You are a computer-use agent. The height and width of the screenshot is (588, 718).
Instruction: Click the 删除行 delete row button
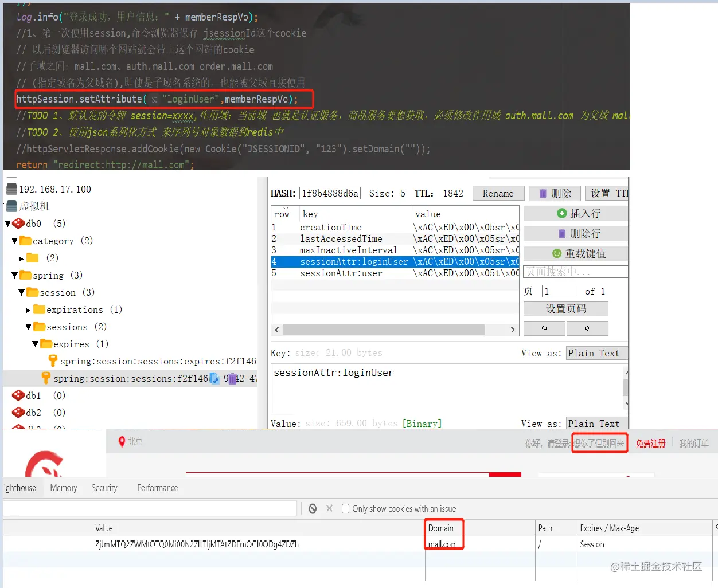pyautogui.click(x=576, y=233)
